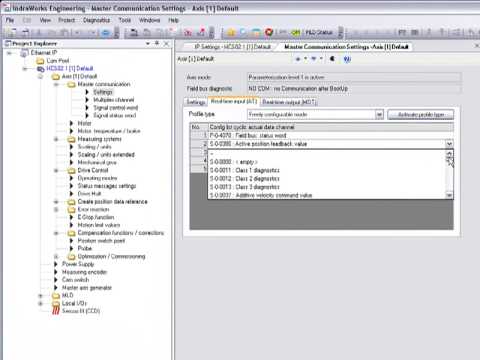Expand the Local I/Os tree node
This screenshot has height=360, width=480.
pyautogui.click(x=40, y=303)
